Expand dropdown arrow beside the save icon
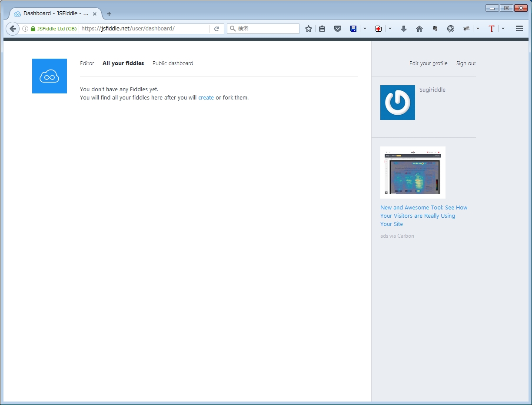The width and height of the screenshot is (532, 405). point(365,29)
